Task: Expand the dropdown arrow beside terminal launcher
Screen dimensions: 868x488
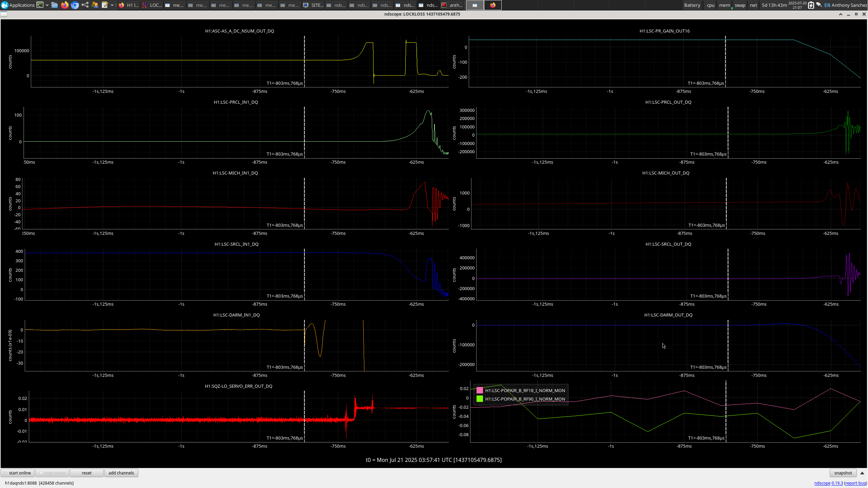Action: click(x=47, y=5)
